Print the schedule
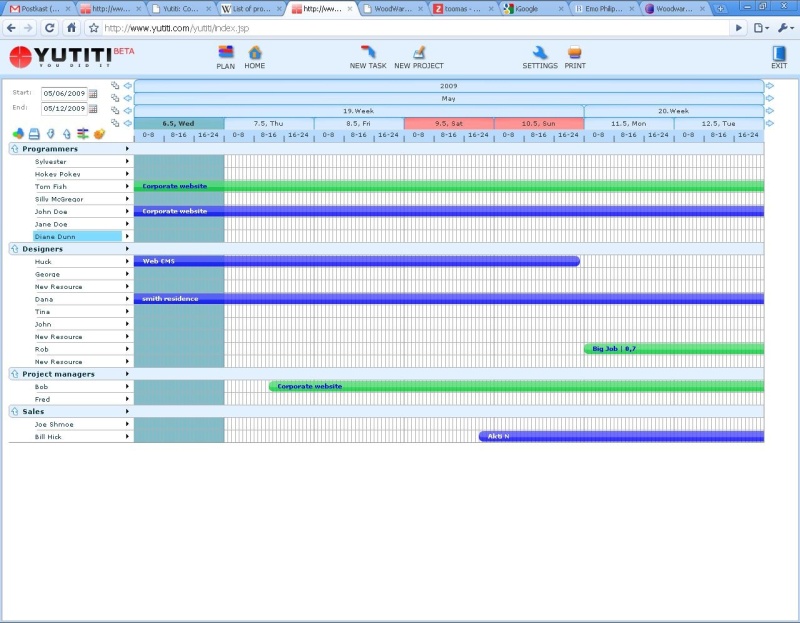Screen dimensions: 800x623 pyautogui.click(x=575, y=53)
